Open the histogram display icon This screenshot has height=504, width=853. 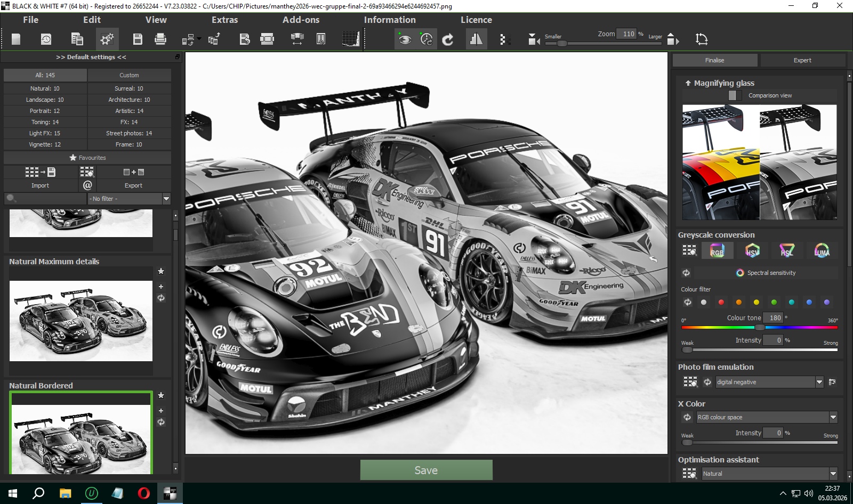pos(350,39)
